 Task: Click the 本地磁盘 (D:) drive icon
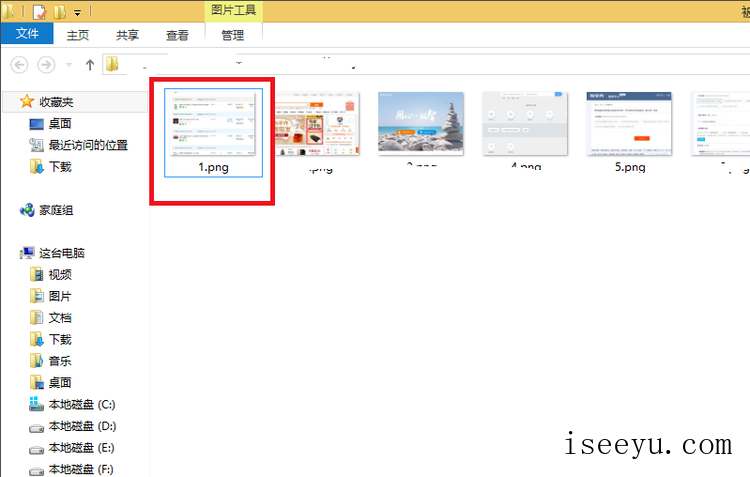click(x=36, y=428)
